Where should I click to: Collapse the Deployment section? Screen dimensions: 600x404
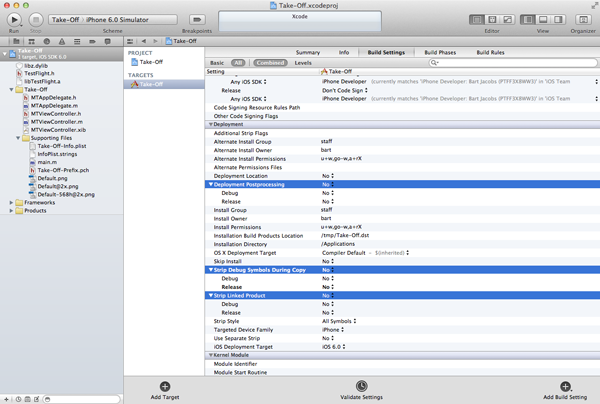(210, 124)
